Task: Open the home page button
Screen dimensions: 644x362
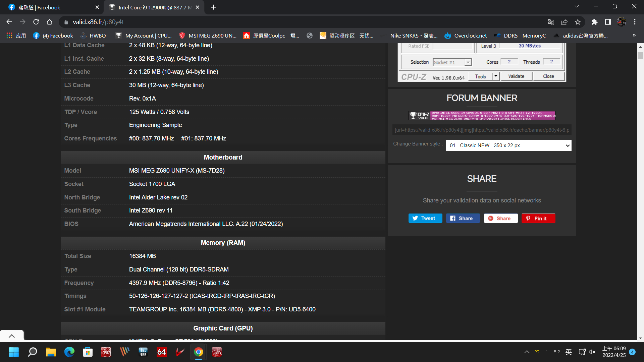Action: tap(49, 22)
